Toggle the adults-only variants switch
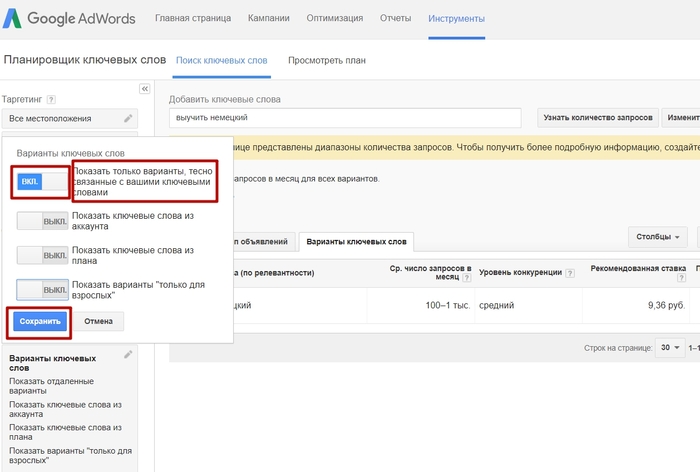This screenshot has height=472, width=700. point(42,290)
